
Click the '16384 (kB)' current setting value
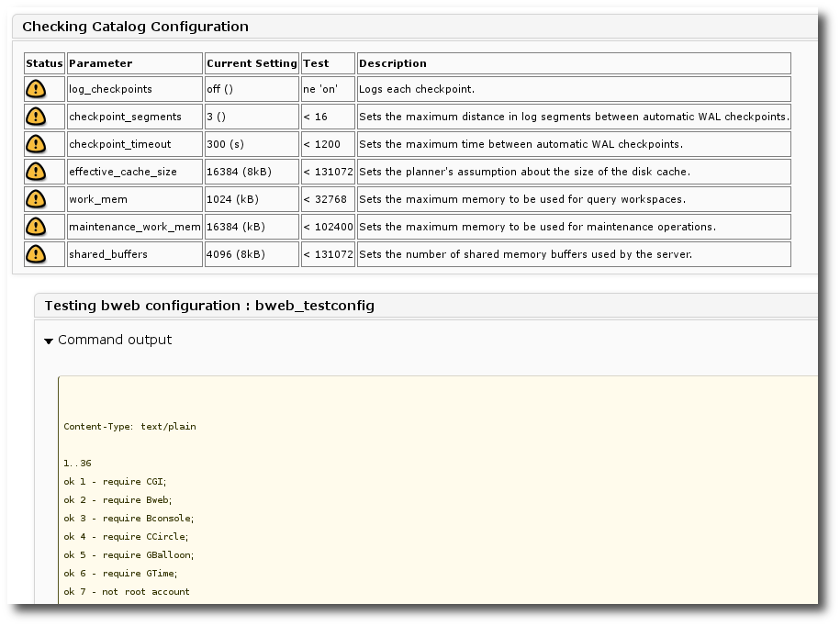click(x=236, y=227)
